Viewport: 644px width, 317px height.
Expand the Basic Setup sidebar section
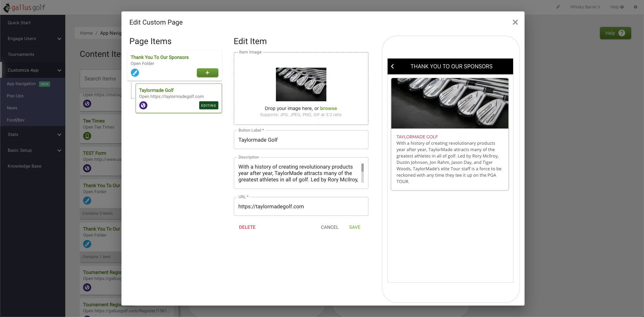tap(33, 150)
